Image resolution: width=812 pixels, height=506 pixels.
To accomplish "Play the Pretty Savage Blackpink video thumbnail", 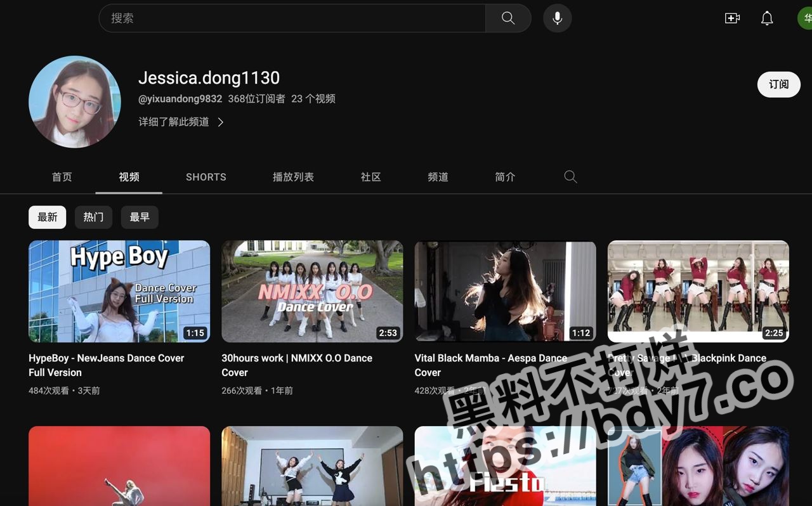I will [698, 291].
